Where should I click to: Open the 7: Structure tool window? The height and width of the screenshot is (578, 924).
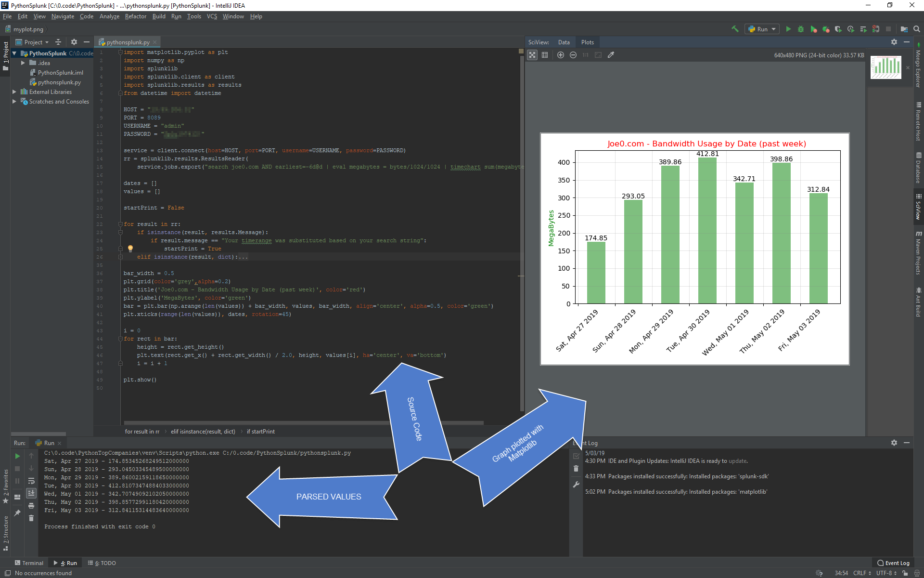pyautogui.click(x=6, y=533)
